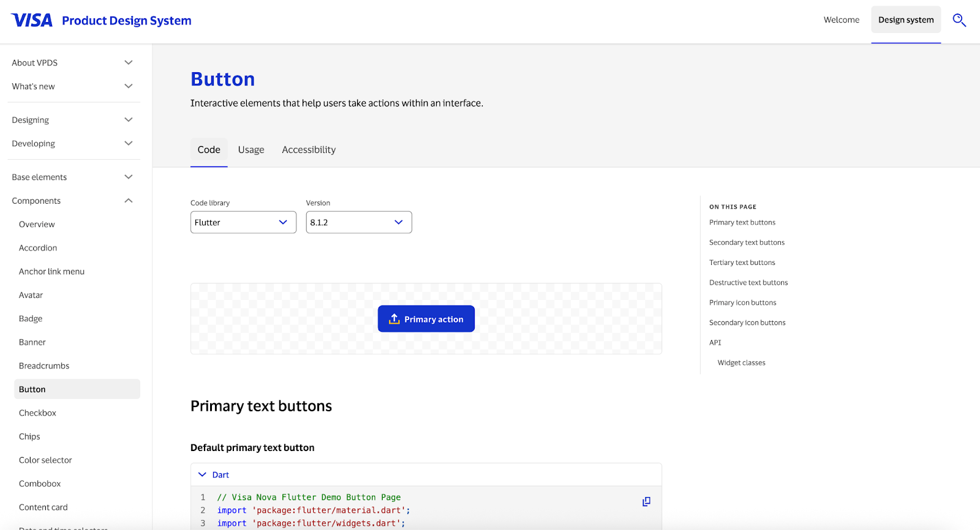
Task: Open the Checkbox component page
Action: pyautogui.click(x=37, y=413)
